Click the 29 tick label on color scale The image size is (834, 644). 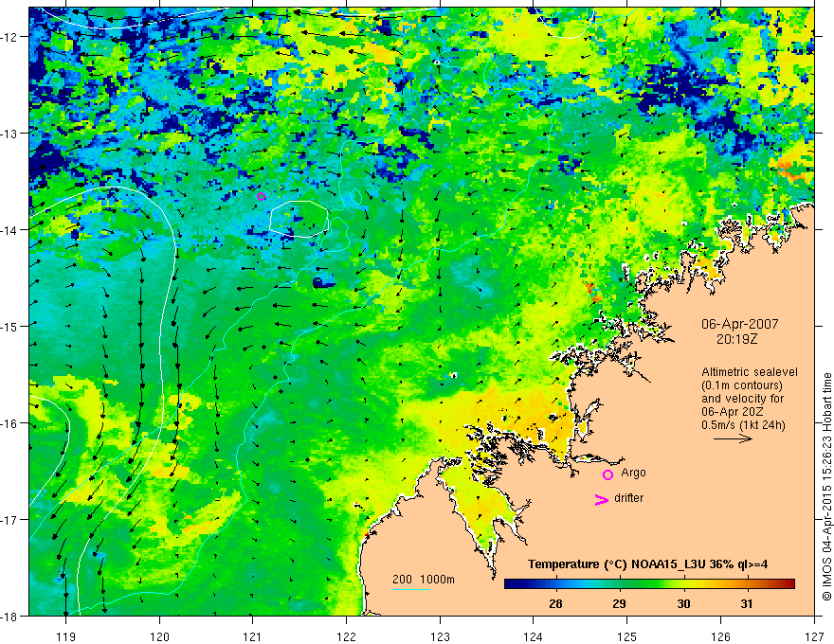click(x=619, y=603)
